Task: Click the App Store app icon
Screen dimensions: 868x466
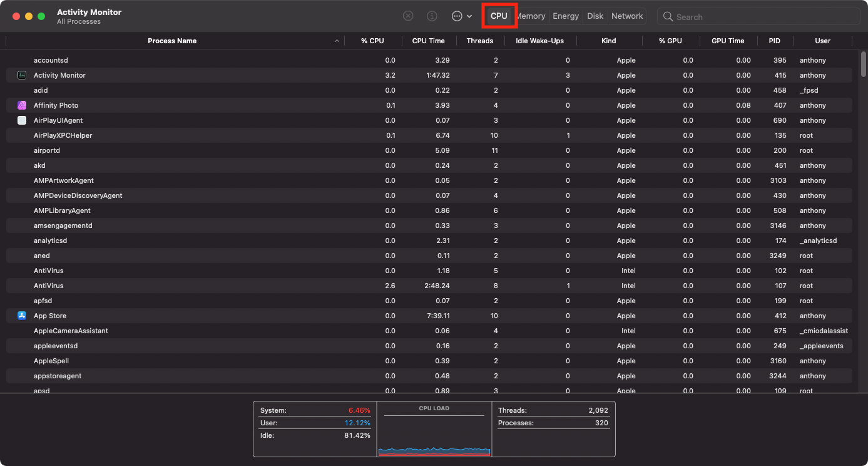Action: pyautogui.click(x=22, y=316)
